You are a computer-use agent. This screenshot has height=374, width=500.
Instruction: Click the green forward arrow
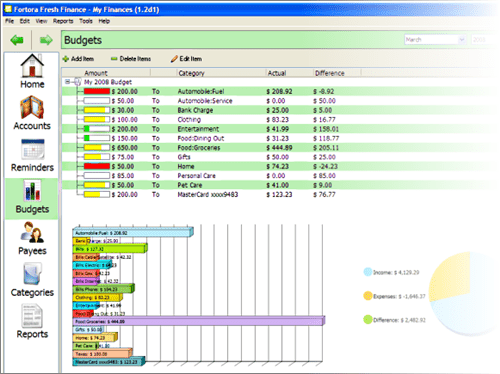pyautogui.click(x=46, y=40)
